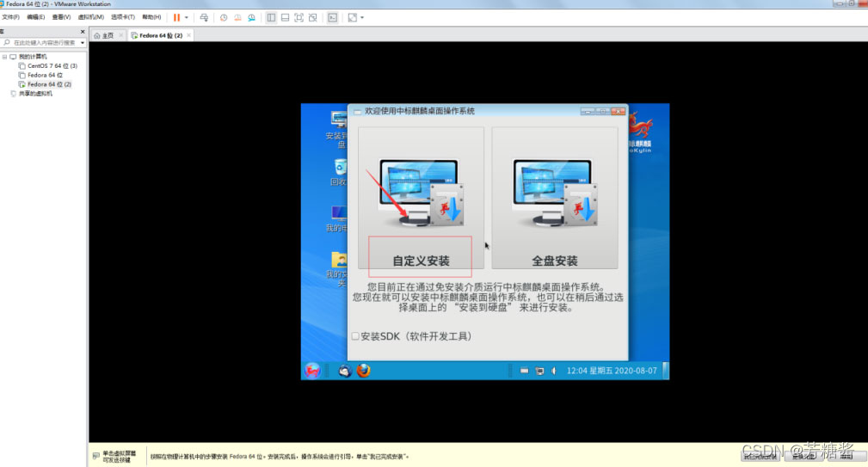Click the hint bar screen icon at bottom left

[96, 456]
